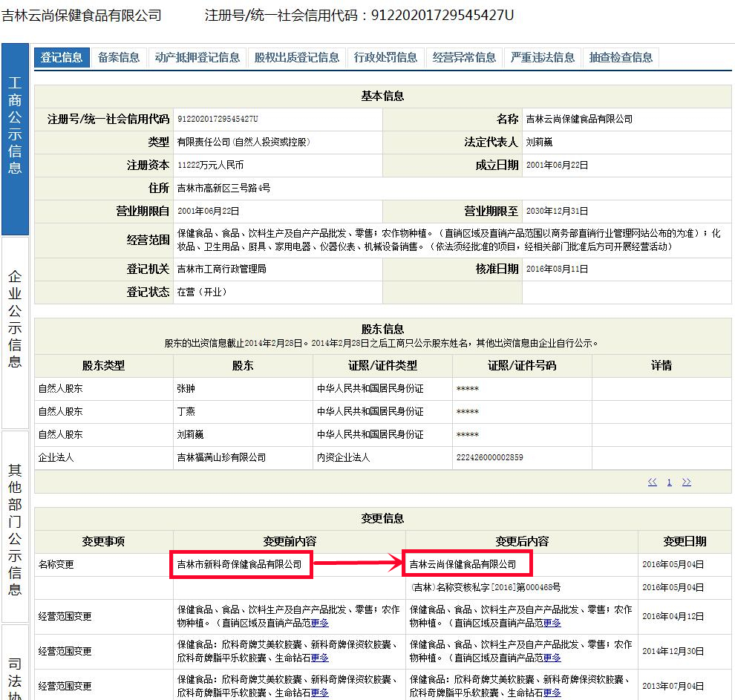Select the 抽查检查信息 tab
The image size is (735, 700).
click(621, 58)
